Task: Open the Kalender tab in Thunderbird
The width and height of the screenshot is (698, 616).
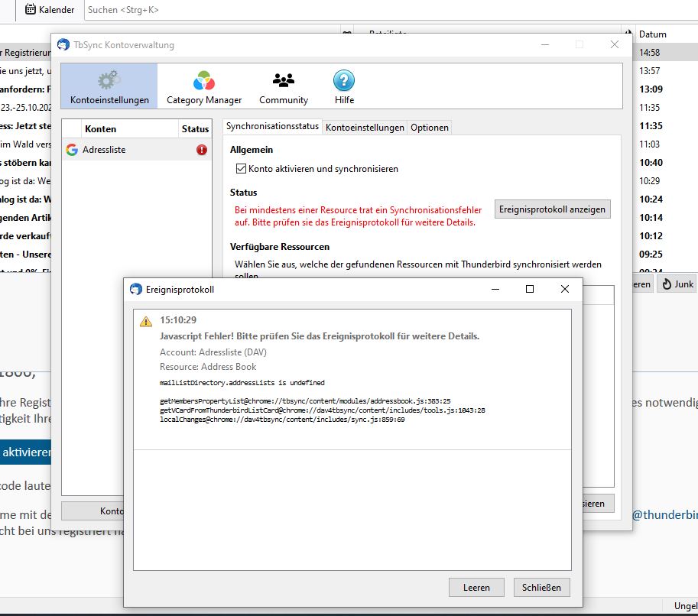Action: click(50, 9)
